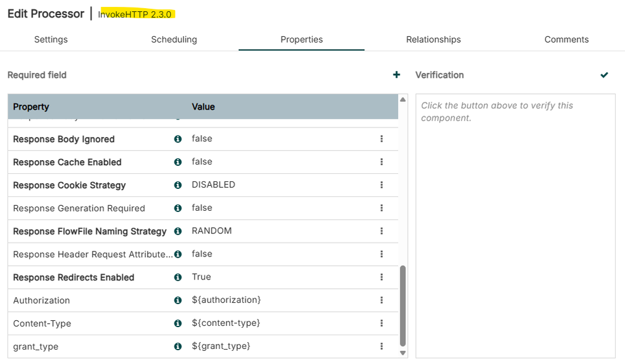
Task: Switch to the Scheduling tab
Action: (x=174, y=39)
